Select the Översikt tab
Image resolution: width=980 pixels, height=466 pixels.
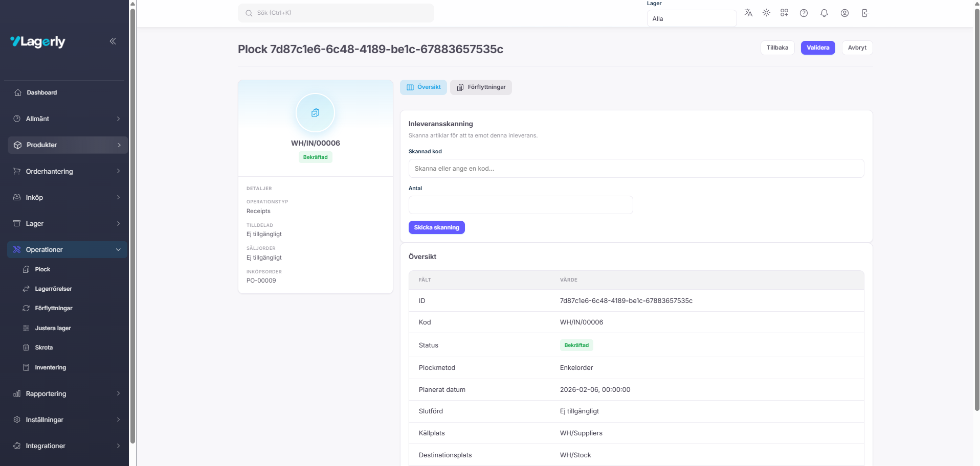point(424,87)
